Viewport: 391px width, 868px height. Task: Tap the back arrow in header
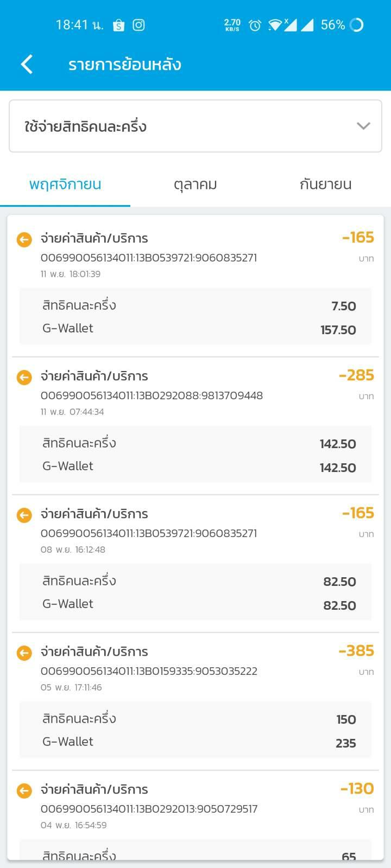coord(27,64)
